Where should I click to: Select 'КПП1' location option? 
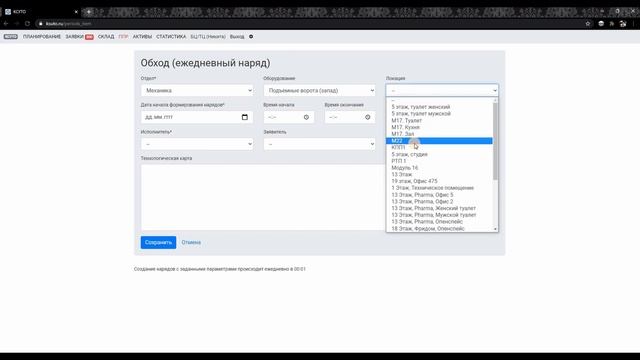(439, 147)
